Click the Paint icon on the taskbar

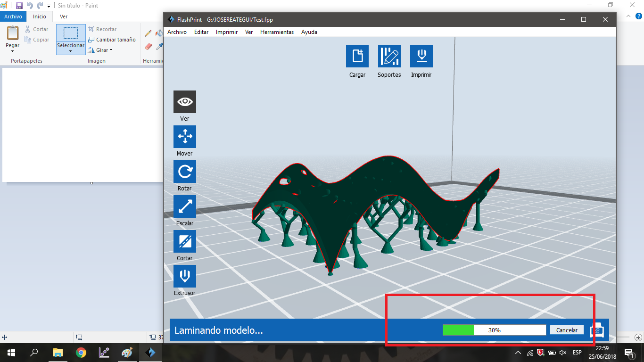[x=127, y=353]
